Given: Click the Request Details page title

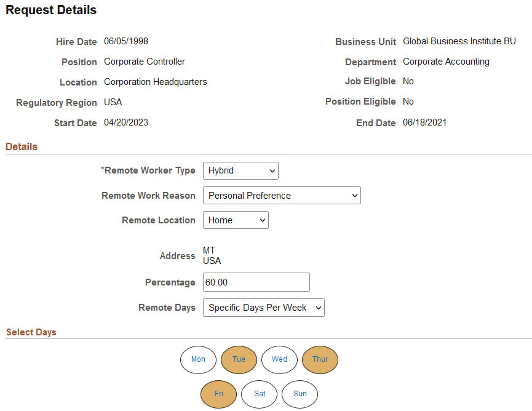Looking at the screenshot, I should 51,10.
